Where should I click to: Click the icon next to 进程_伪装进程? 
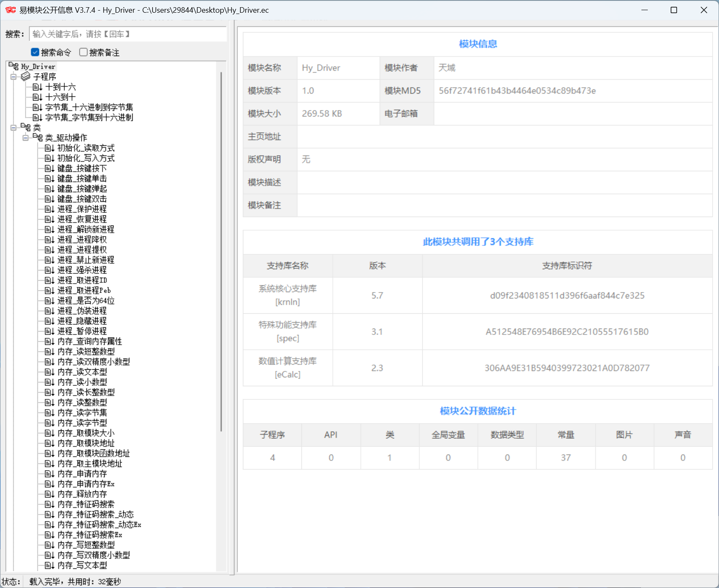pyautogui.click(x=50, y=311)
